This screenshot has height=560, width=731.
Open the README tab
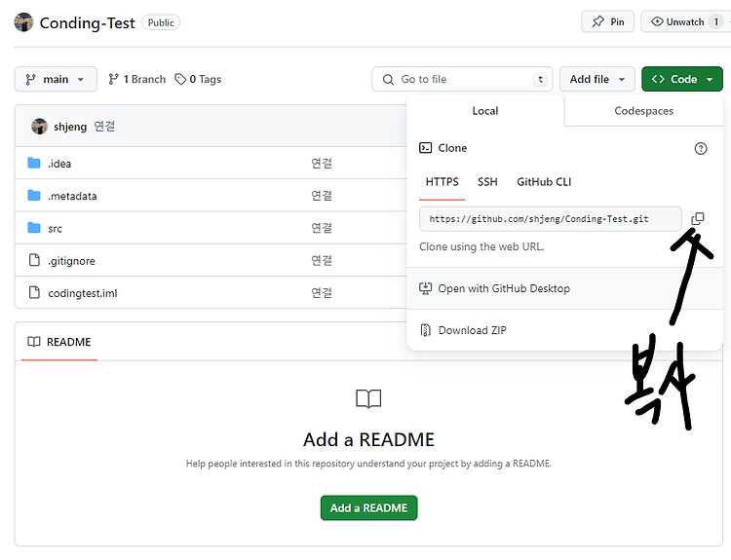(59, 342)
